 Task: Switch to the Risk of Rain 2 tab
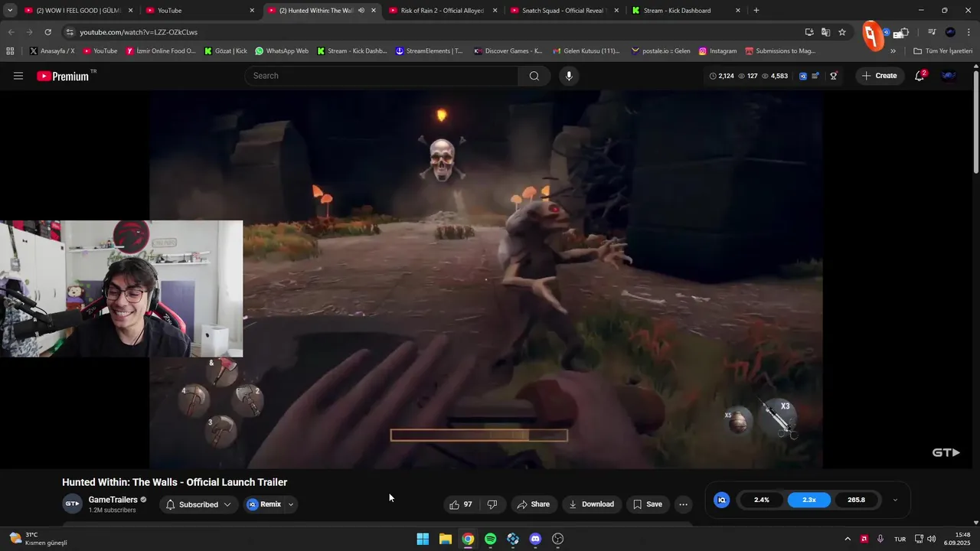click(442, 11)
